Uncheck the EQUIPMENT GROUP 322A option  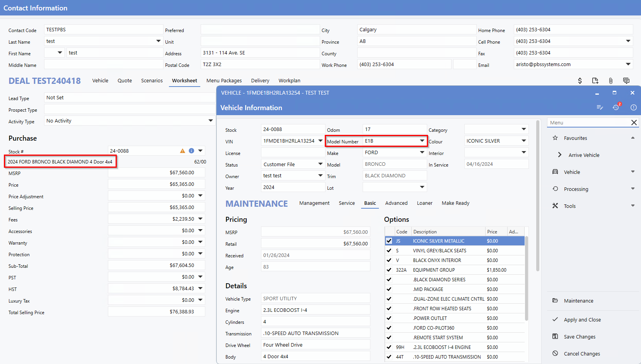(x=389, y=270)
